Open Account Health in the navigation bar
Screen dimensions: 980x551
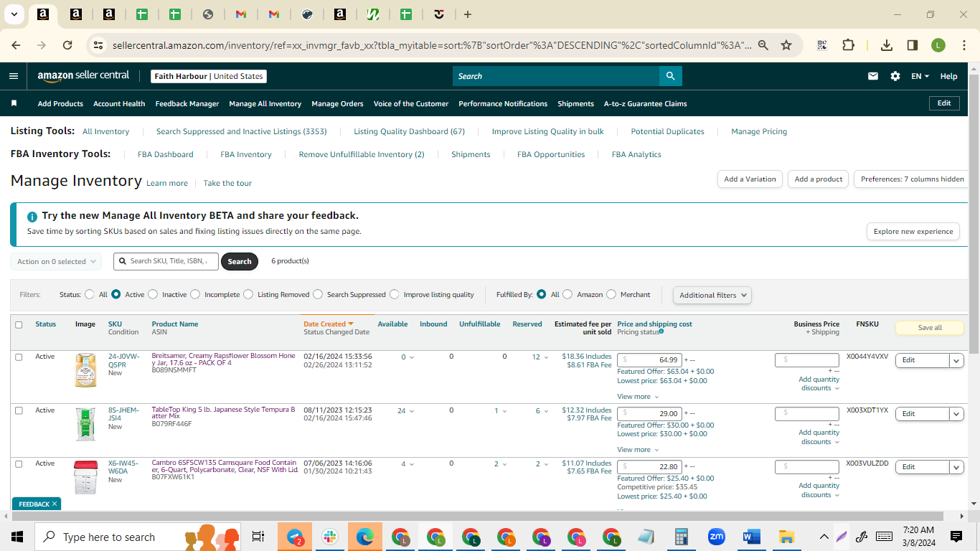click(119, 103)
